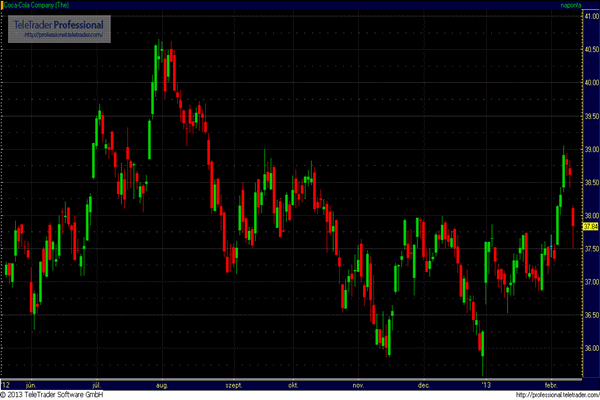The image size is (600, 400).
Task: Select the 36.00 price axis label
Action: (589, 348)
